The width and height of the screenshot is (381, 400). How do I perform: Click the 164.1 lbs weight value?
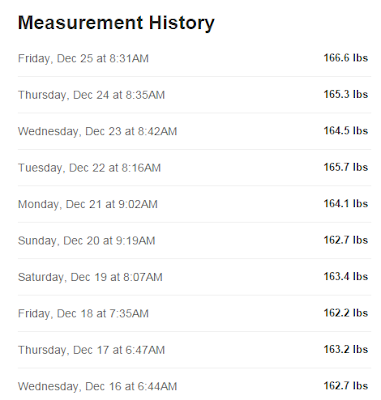[x=346, y=203]
